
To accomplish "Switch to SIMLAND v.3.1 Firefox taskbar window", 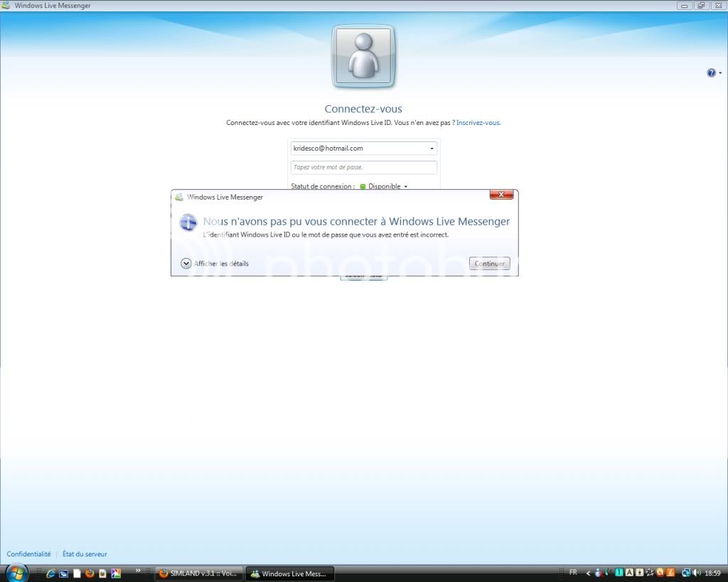I will point(199,573).
